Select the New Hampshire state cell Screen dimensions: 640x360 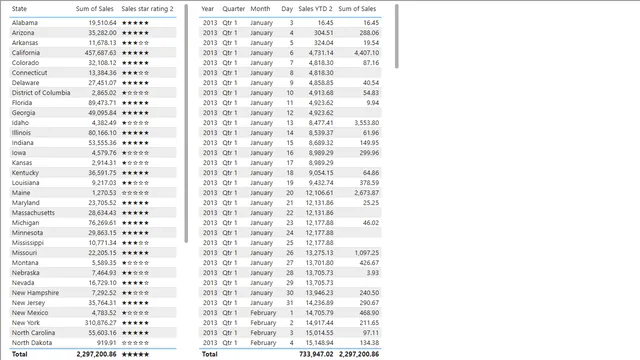click(x=35, y=293)
